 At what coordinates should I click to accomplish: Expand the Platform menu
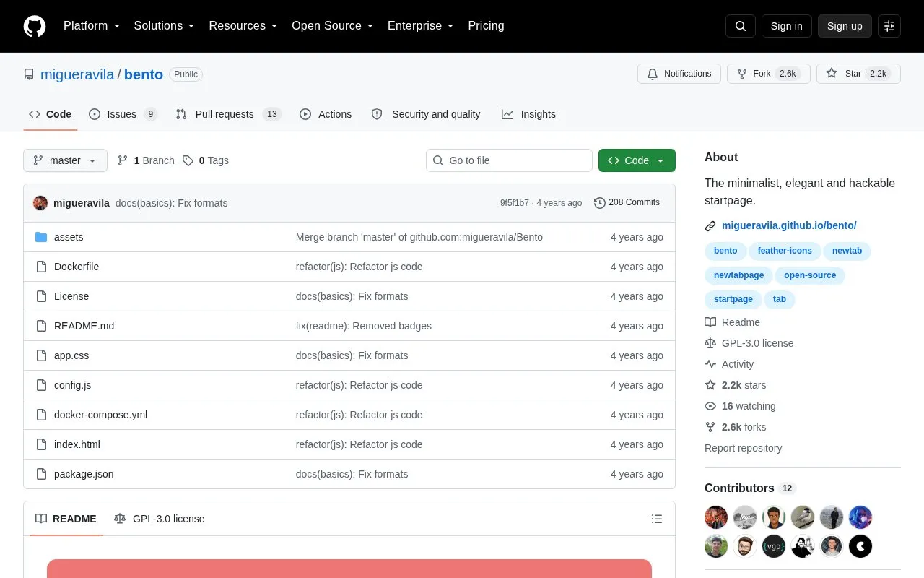(x=92, y=26)
